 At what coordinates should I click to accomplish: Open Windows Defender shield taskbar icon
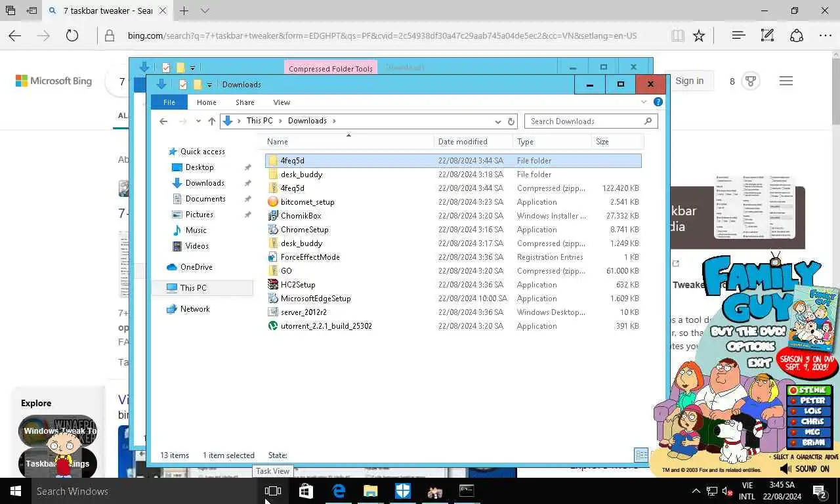pos(403,491)
